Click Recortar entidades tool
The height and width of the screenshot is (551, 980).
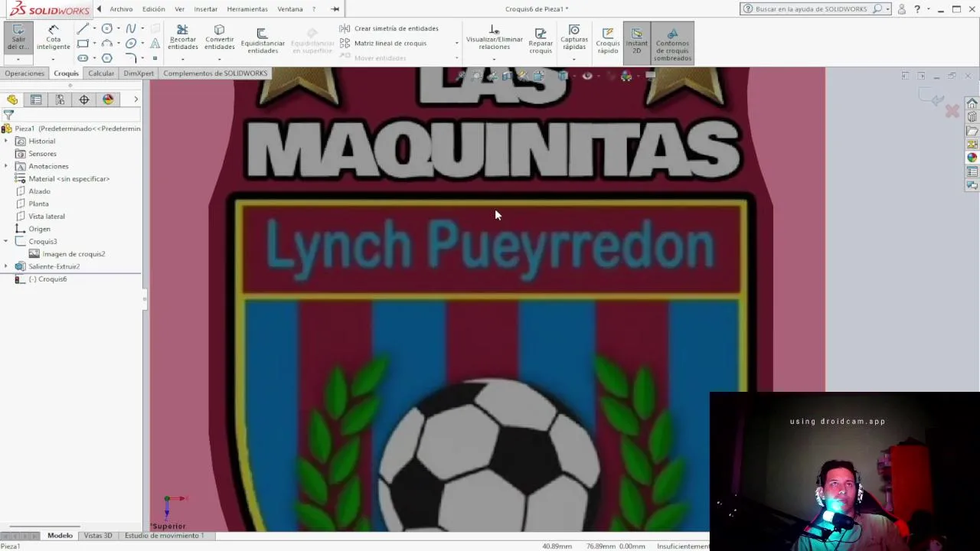(182, 37)
